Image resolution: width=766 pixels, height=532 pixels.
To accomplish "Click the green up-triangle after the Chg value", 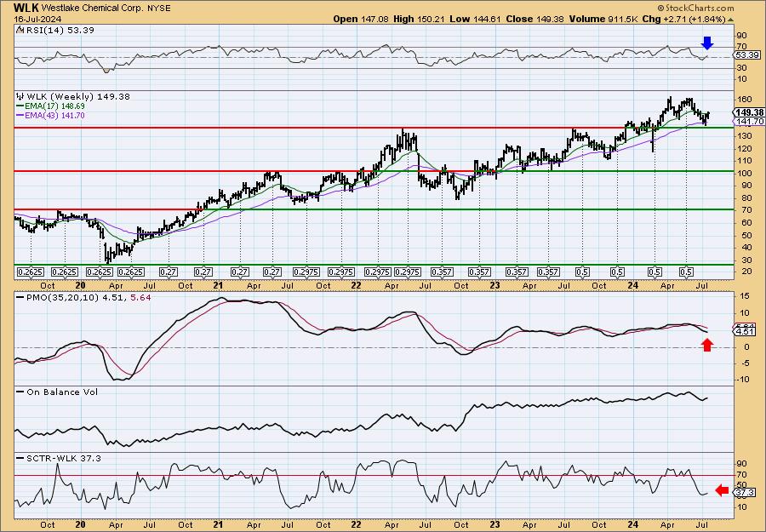I will click(x=731, y=20).
